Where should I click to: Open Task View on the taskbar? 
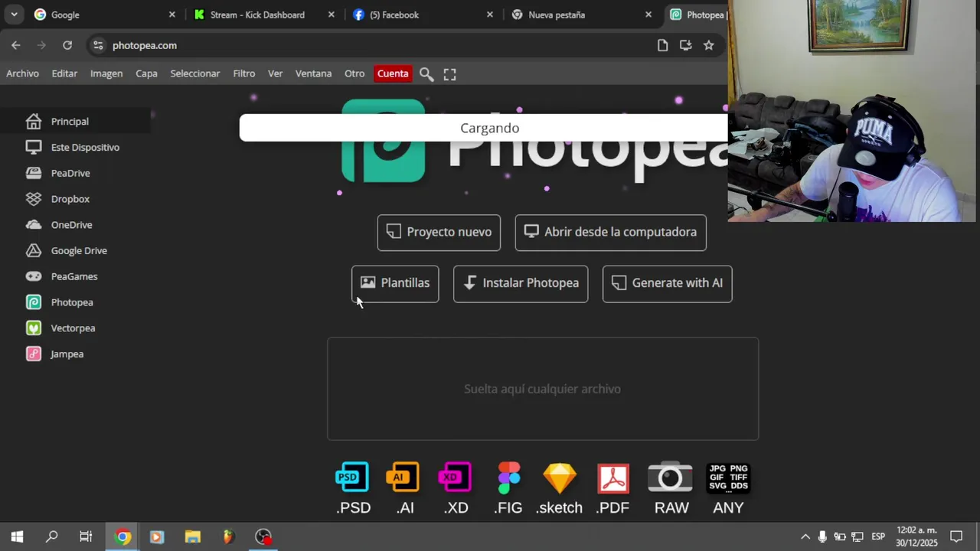(86, 536)
